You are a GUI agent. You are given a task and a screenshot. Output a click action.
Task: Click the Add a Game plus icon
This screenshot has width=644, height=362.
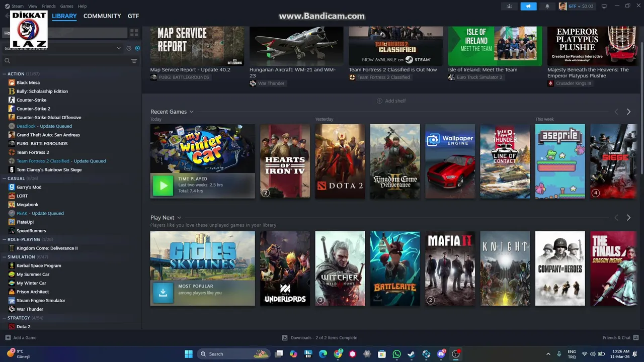(8, 338)
